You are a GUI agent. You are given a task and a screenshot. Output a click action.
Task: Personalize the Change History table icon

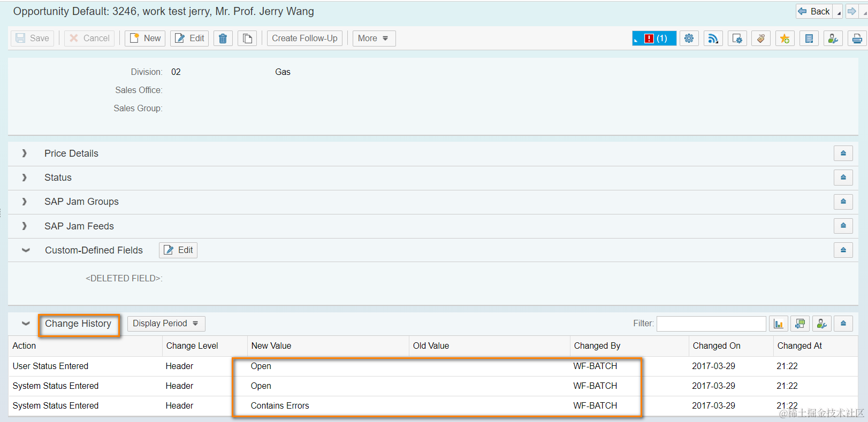822,324
